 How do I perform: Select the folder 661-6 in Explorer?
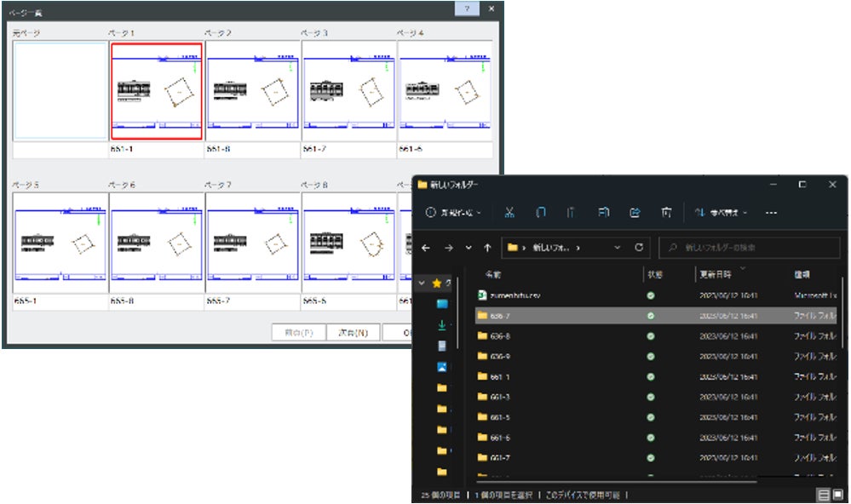[500, 438]
